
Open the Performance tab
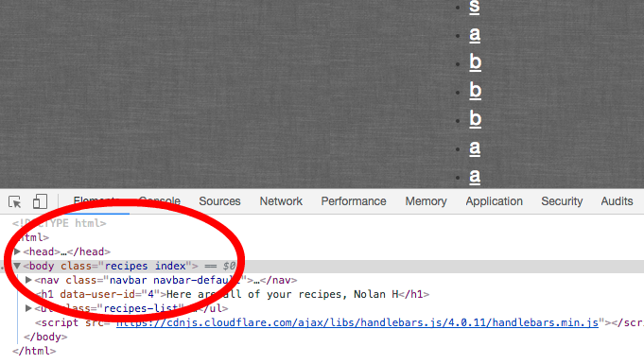pos(354,201)
